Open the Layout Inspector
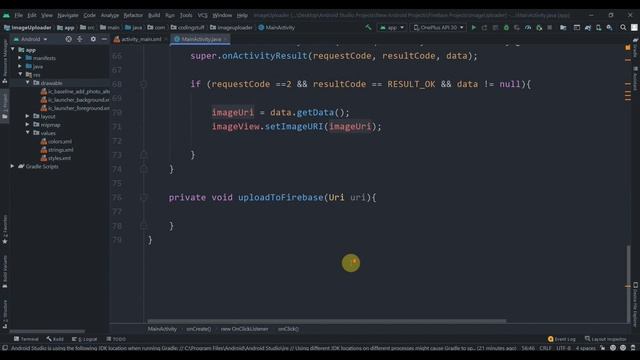Screen dimensions: 640x360 (606, 339)
